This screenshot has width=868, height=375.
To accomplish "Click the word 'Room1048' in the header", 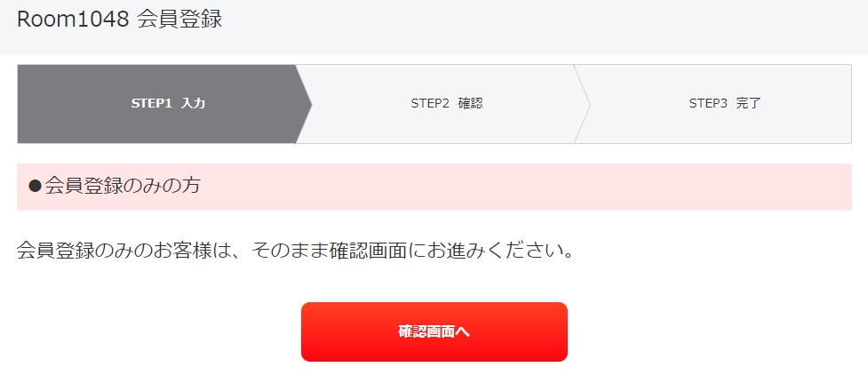I will tap(73, 20).
